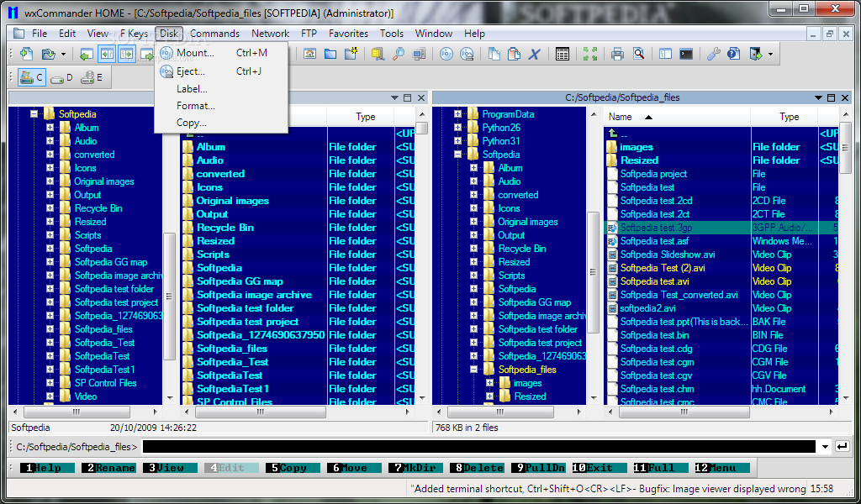
Task: Click the print preview magnifier icon
Action: click(638, 54)
